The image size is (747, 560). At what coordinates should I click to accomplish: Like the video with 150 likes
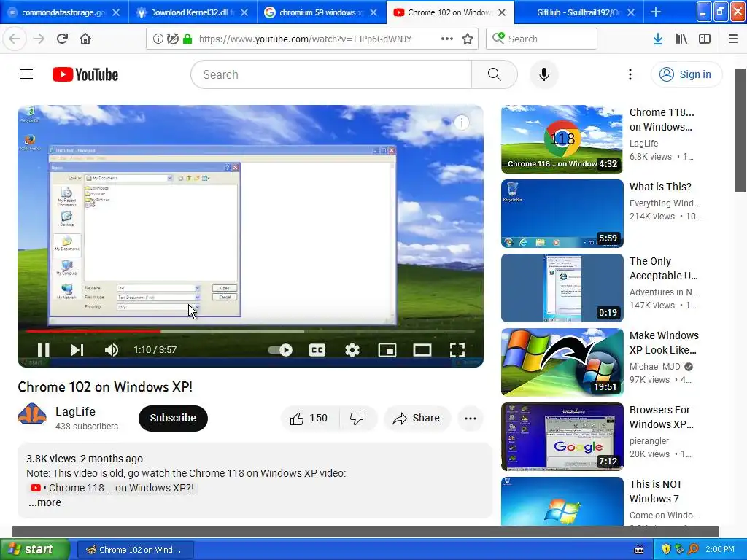tap(309, 418)
